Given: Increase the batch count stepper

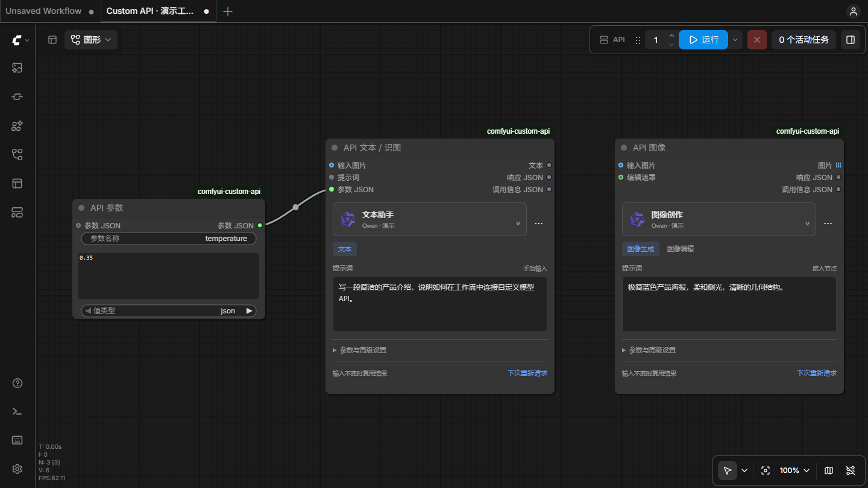Looking at the screenshot, I should (671, 36).
